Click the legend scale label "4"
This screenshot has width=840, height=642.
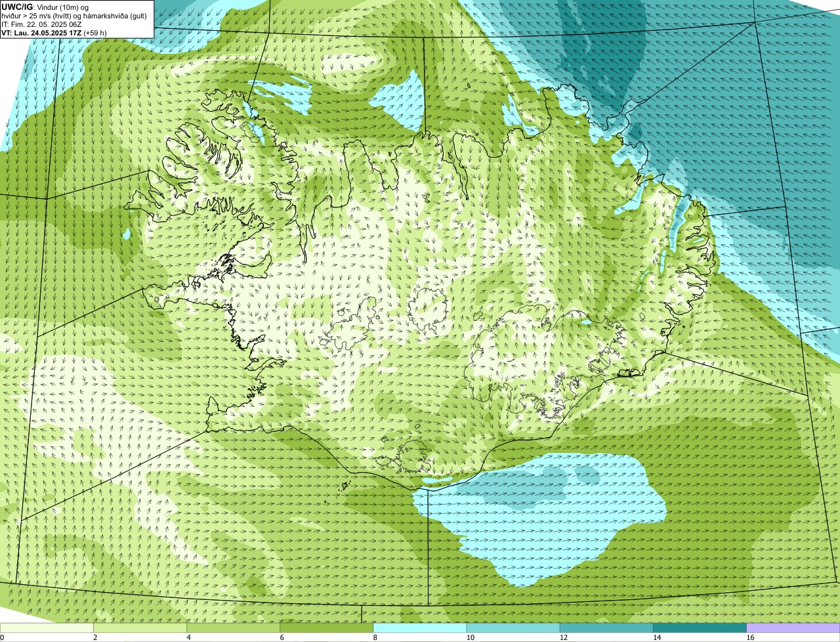(x=188, y=637)
